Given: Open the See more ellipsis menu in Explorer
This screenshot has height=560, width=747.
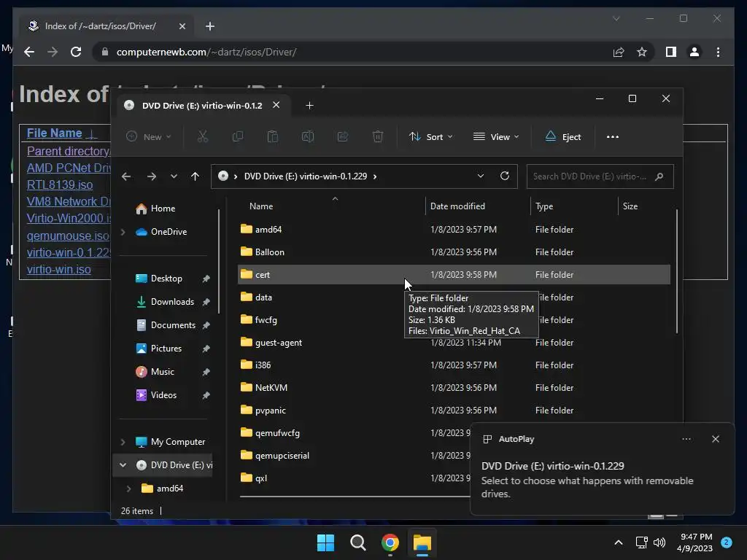Looking at the screenshot, I should point(613,136).
